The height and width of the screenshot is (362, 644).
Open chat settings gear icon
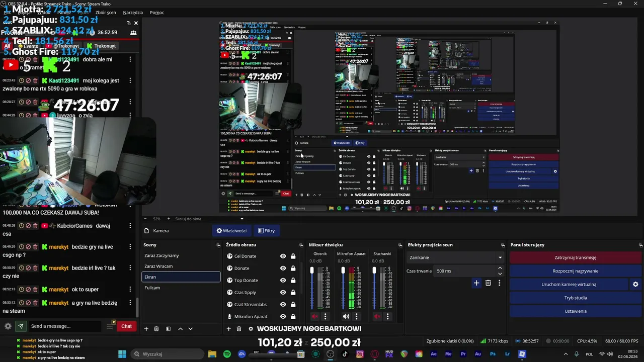pos(8,326)
